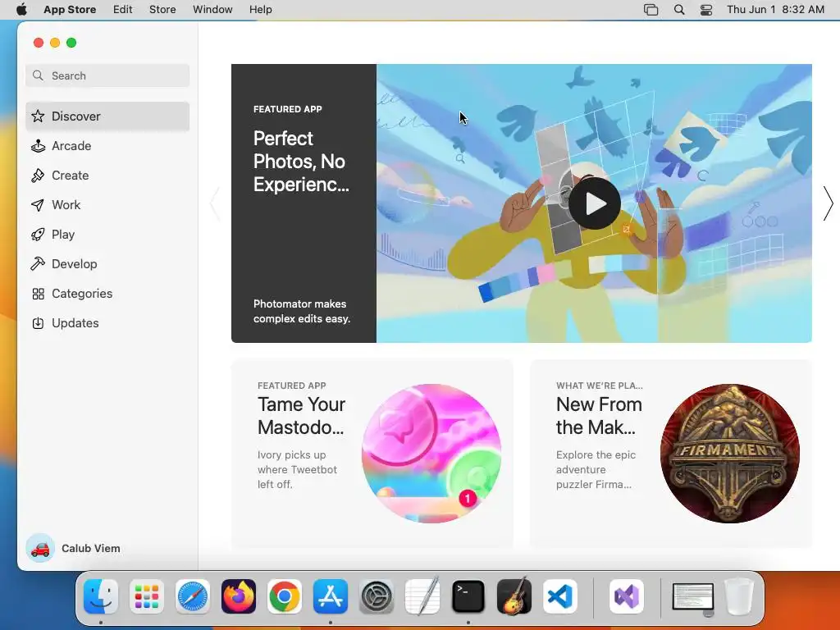Open the Store menu

[162, 10]
